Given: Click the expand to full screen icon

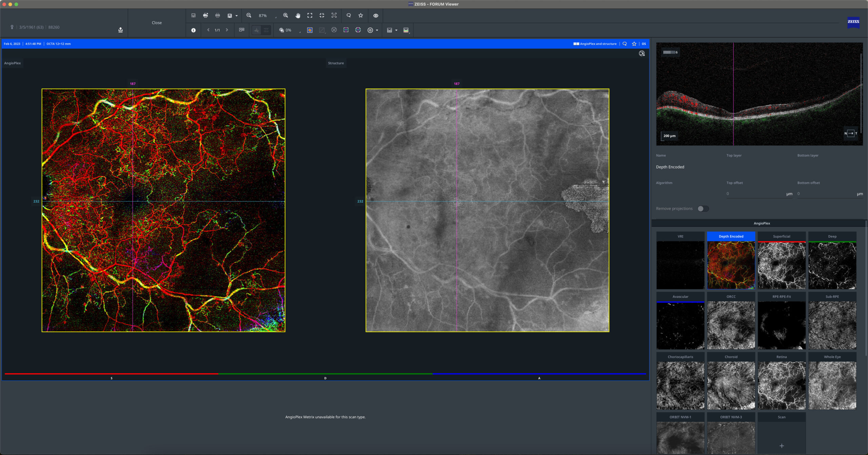Looking at the screenshot, I should point(310,15).
